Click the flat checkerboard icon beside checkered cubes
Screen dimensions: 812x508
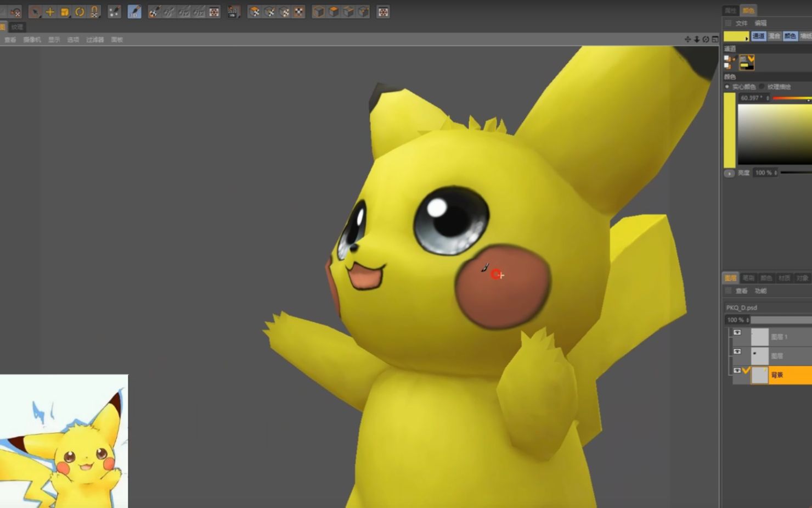coord(298,12)
